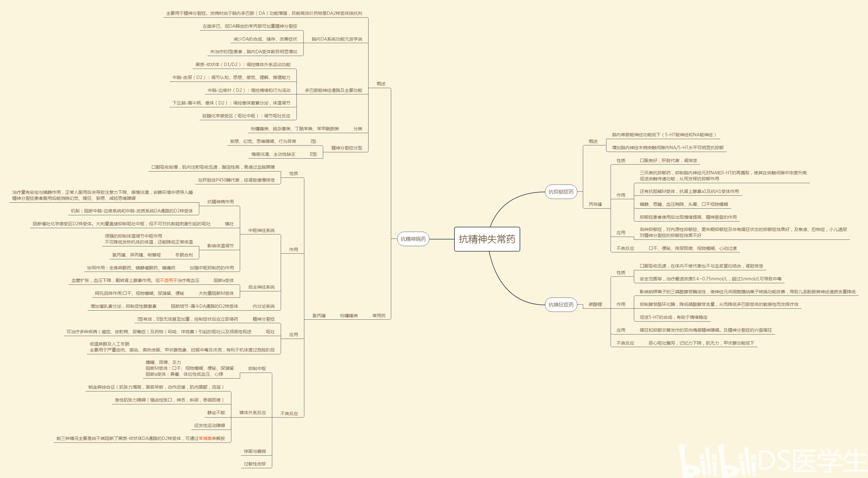Click text 在肝脏经P450酶代谢，经肾脏缓慢排泄
This screenshot has width=868, height=478.
(x=237, y=180)
